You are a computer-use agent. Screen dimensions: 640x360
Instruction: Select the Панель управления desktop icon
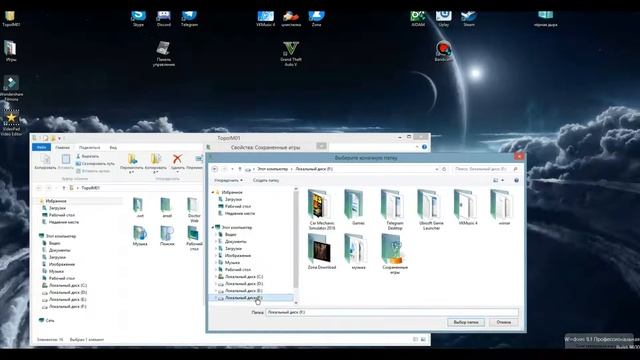(164, 53)
